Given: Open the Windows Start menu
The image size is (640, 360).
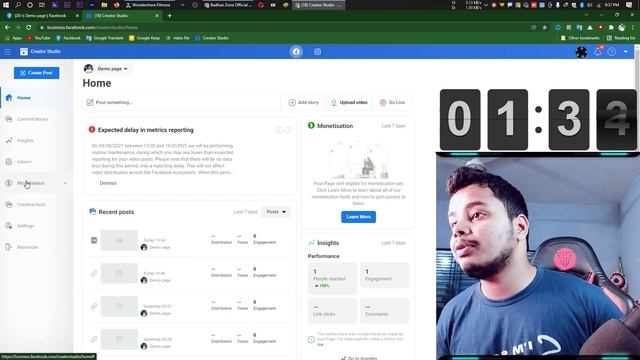Looking at the screenshot, I should coord(6,5).
